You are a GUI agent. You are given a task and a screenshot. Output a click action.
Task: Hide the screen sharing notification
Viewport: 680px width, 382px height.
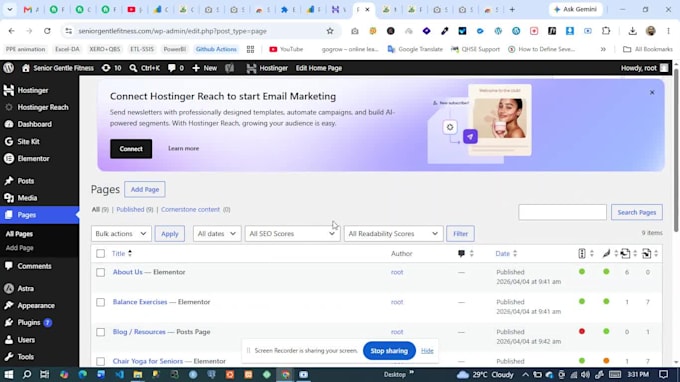click(427, 351)
